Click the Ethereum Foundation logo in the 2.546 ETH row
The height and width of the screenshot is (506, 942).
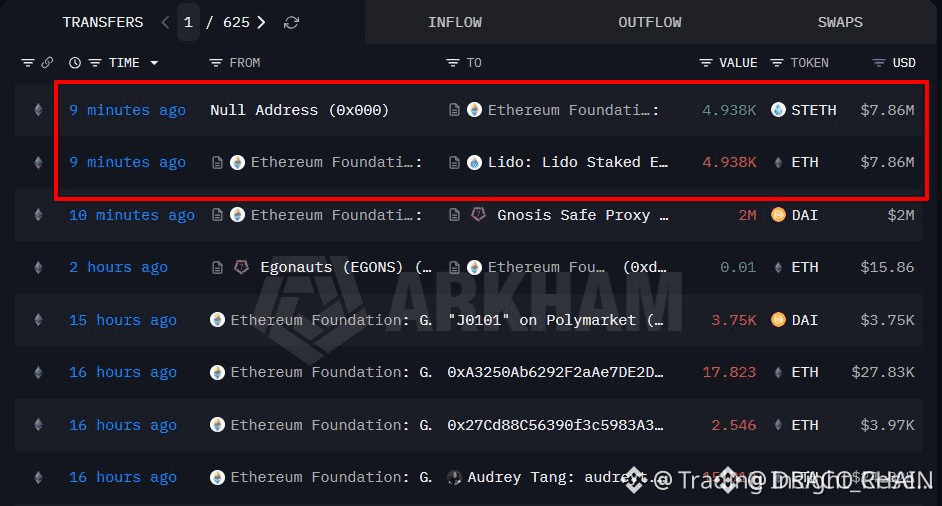(217, 425)
